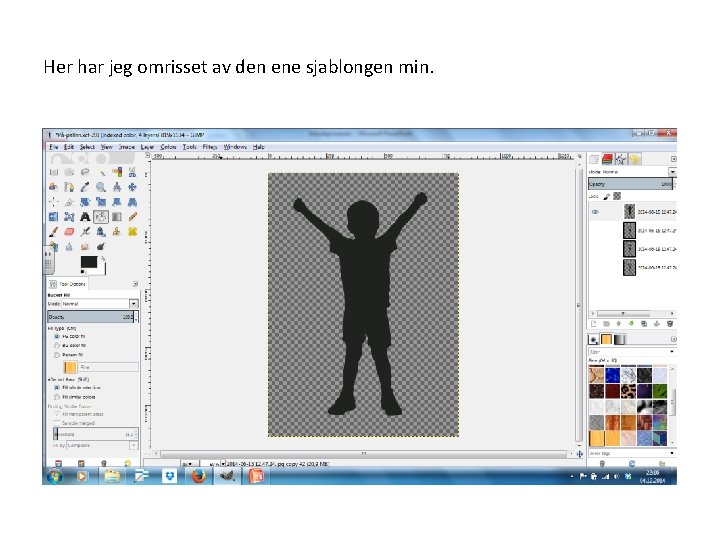Toggle visibility eye of the top layer
Viewport: 720px width, 540px height.
(594, 212)
